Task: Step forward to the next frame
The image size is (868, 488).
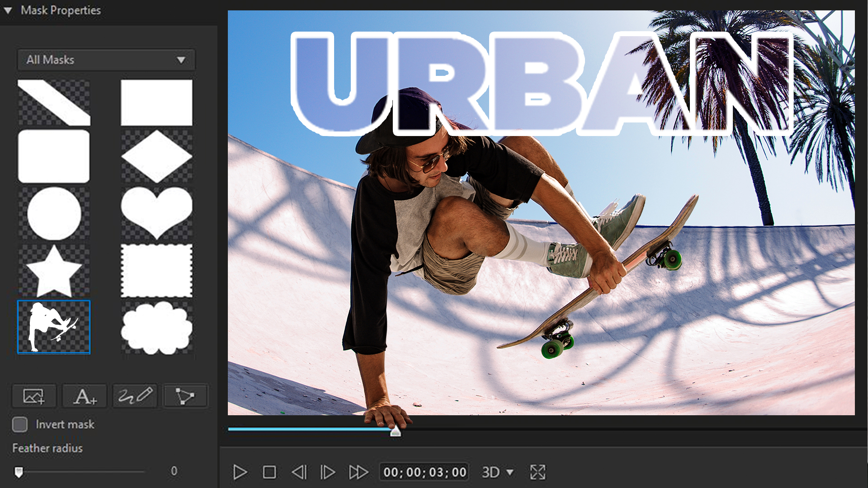Action: tap(328, 472)
